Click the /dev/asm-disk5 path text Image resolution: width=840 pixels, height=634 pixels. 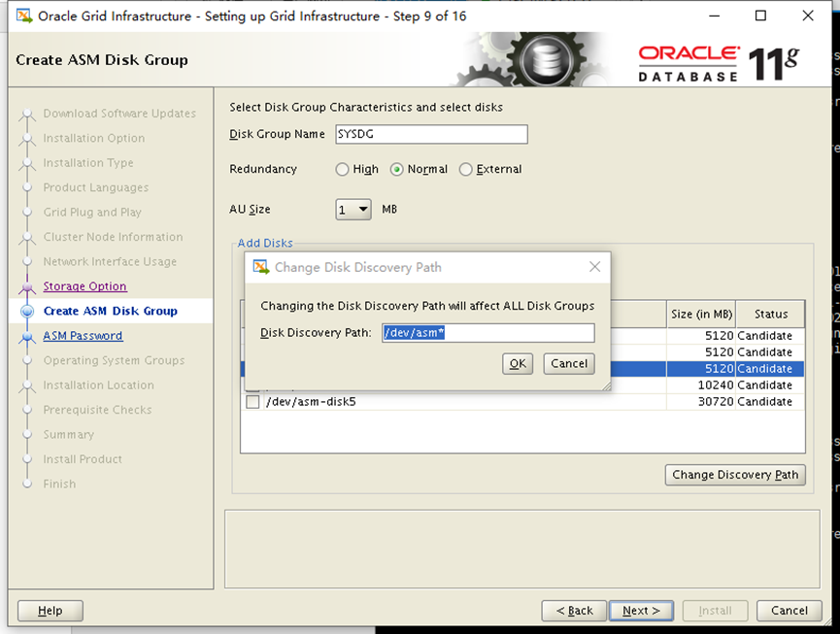(312, 402)
